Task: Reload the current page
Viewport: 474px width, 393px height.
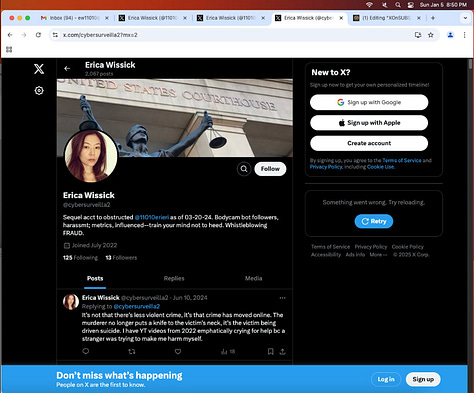Action: pyautogui.click(x=38, y=35)
